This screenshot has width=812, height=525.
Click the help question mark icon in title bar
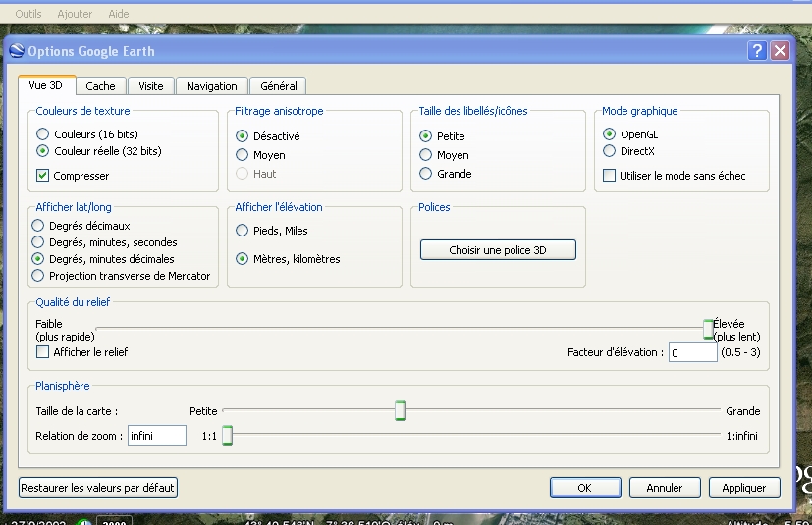tap(756, 51)
